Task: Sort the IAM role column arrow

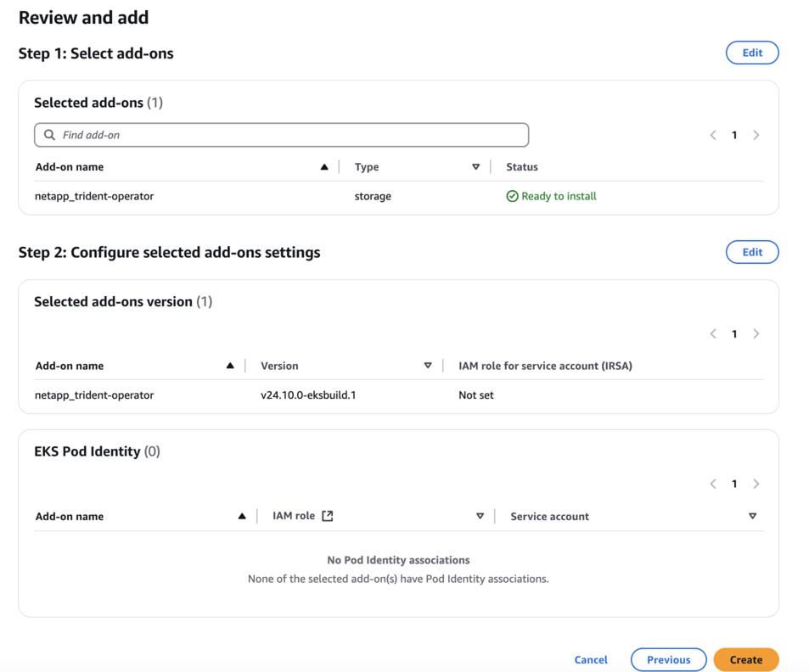Action: [480, 516]
